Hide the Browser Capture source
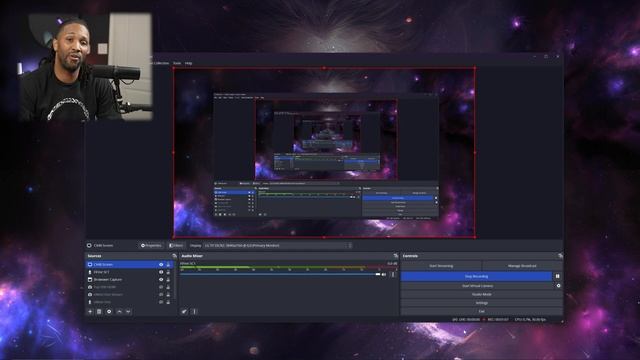This screenshot has width=640, height=360. pos(161,280)
